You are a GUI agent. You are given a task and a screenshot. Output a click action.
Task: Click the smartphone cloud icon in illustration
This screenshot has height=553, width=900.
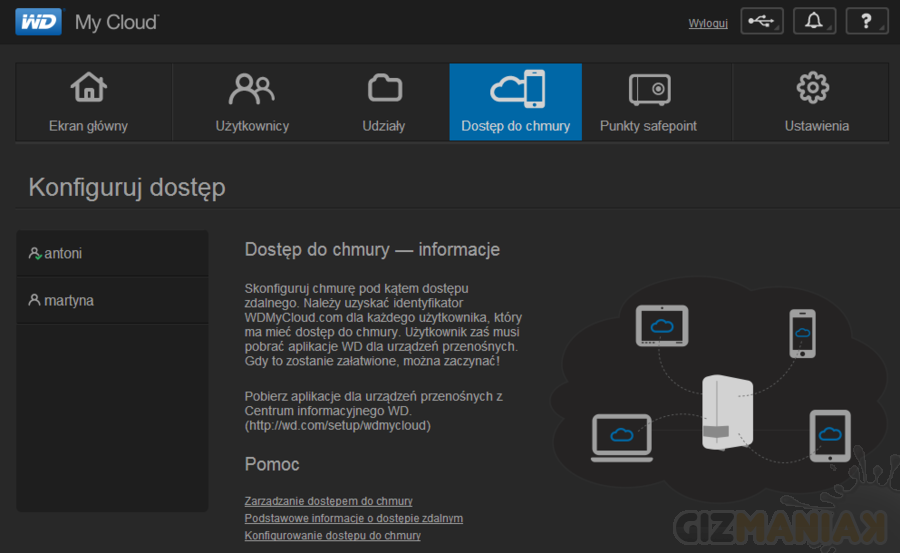tap(802, 333)
